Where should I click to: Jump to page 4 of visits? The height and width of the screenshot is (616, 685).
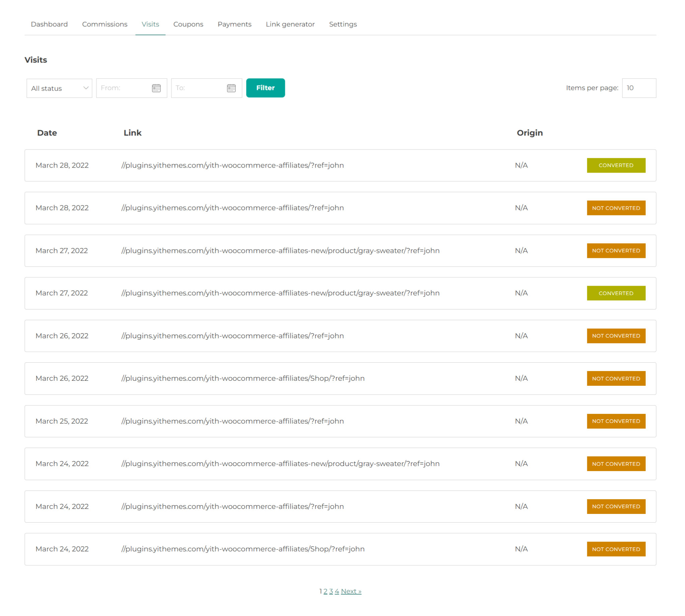pos(336,591)
